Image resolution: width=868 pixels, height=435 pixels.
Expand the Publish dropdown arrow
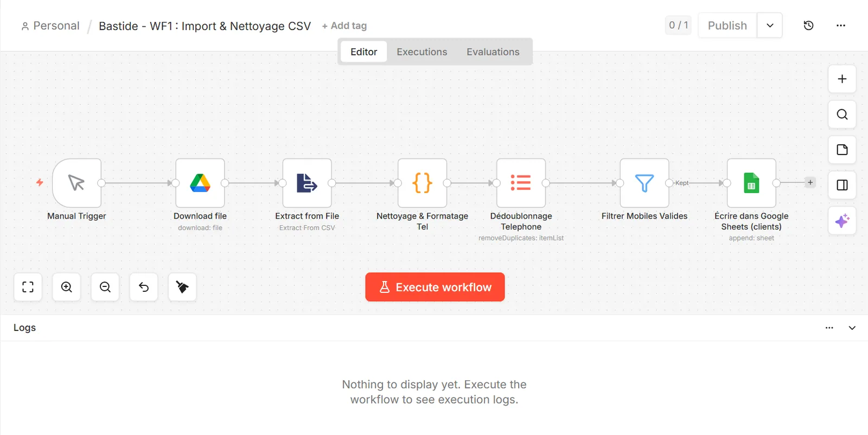pos(770,25)
